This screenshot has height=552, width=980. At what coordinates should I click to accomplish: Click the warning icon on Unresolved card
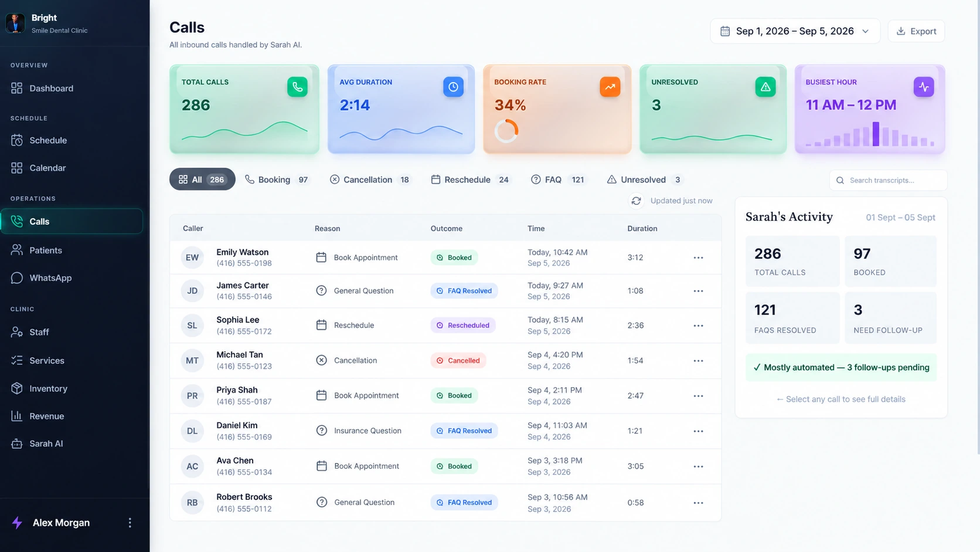tap(765, 87)
